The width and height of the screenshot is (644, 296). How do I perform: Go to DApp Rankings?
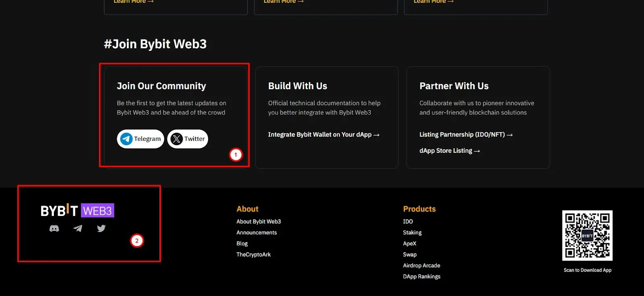point(422,276)
